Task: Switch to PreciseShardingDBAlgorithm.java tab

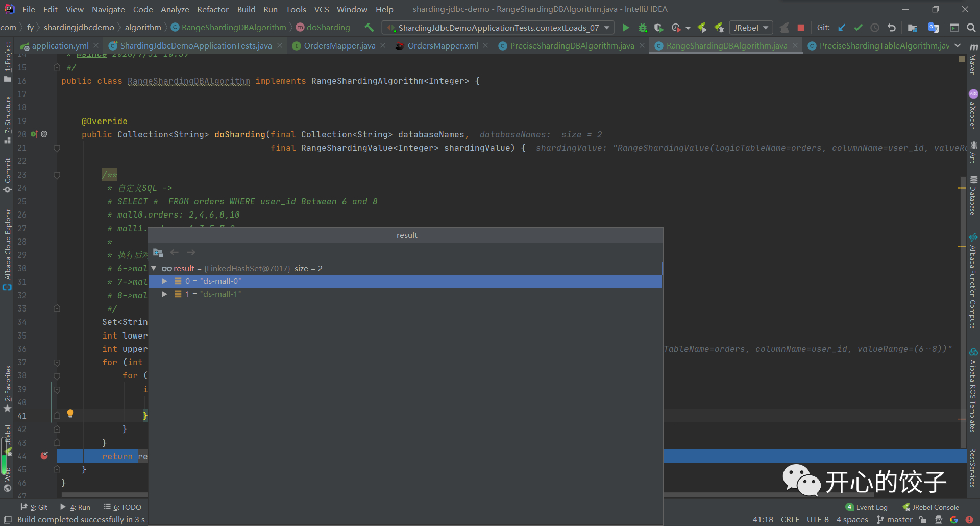Action: point(572,45)
